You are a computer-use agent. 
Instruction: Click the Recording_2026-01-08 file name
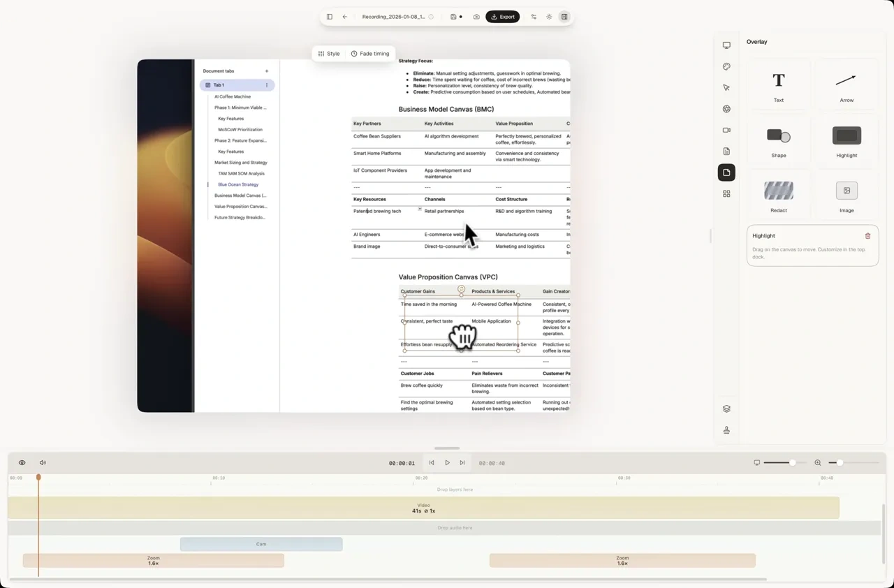(x=393, y=17)
